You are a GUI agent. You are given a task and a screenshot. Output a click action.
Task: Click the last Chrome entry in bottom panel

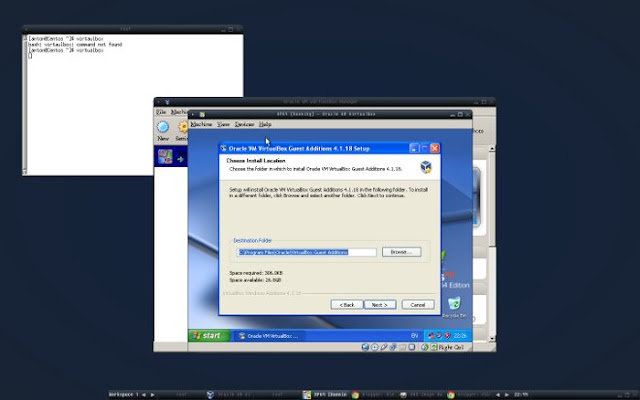pos(469,395)
